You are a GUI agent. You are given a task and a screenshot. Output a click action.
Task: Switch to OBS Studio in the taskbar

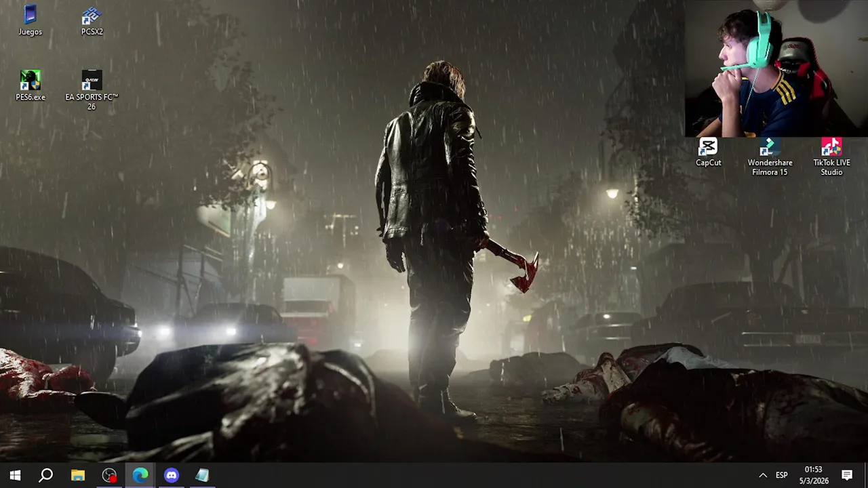(x=109, y=475)
